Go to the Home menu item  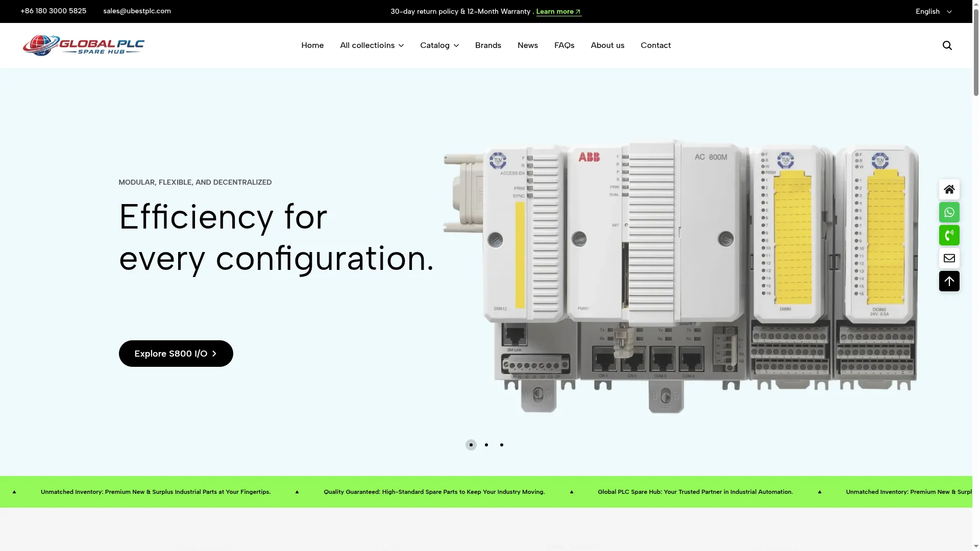coord(312,45)
